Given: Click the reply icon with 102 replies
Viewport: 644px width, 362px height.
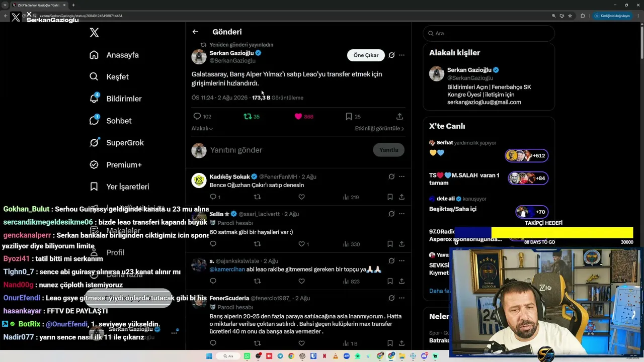Looking at the screenshot, I should point(202,117).
